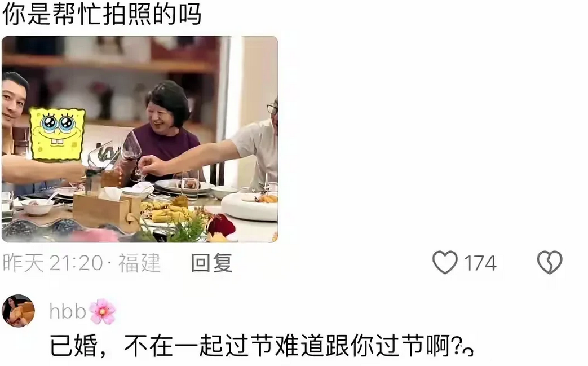This screenshot has height=366, width=588.
Task: Like the comment with the heart icon
Action: (x=445, y=262)
